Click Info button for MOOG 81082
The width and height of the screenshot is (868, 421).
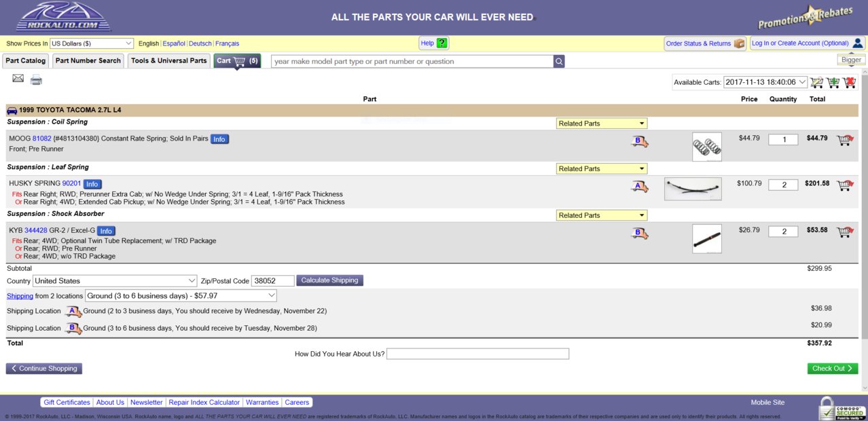[219, 139]
